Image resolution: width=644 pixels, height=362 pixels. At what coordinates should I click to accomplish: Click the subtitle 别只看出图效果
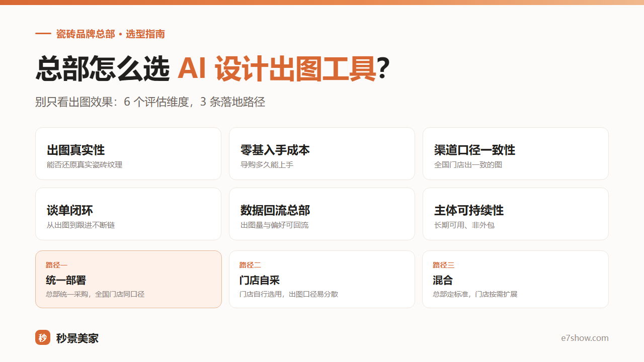point(150,102)
